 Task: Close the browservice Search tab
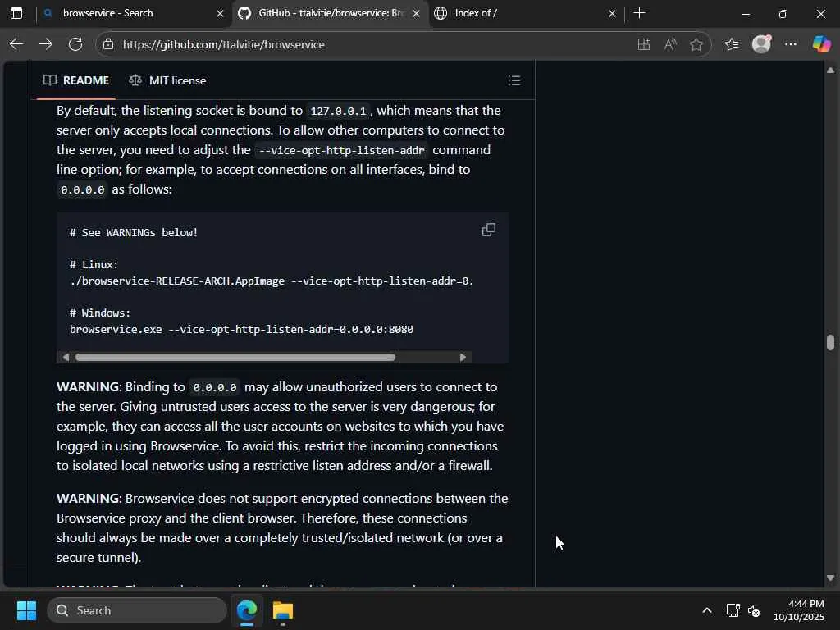pos(220,13)
